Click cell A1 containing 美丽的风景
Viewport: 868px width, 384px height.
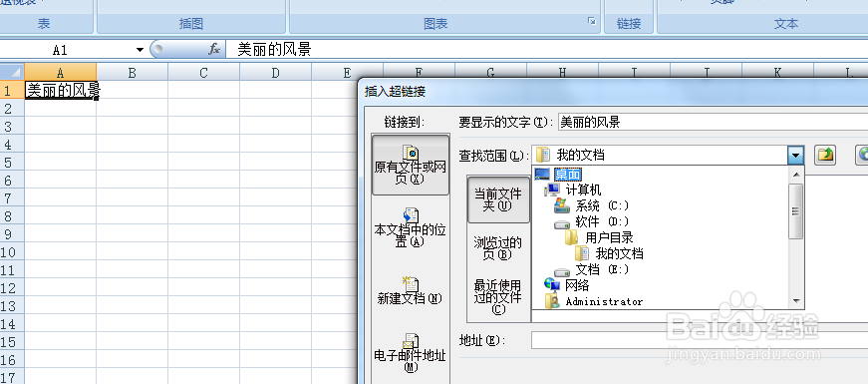[61, 90]
